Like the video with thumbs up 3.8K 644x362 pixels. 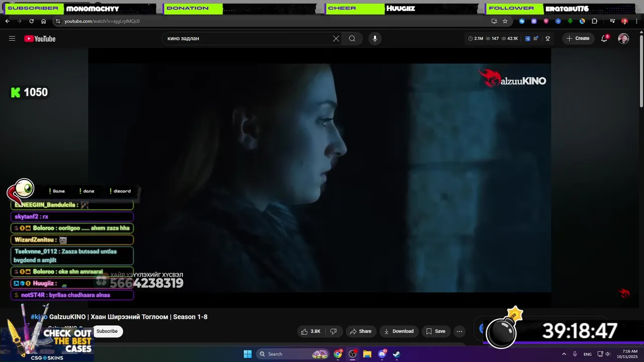click(310, 331)
